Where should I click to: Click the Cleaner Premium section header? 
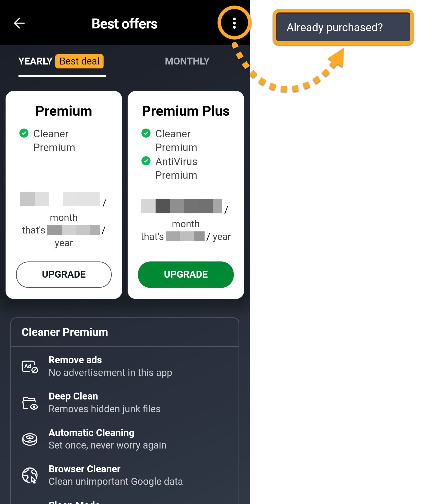[x=65, y=332]
